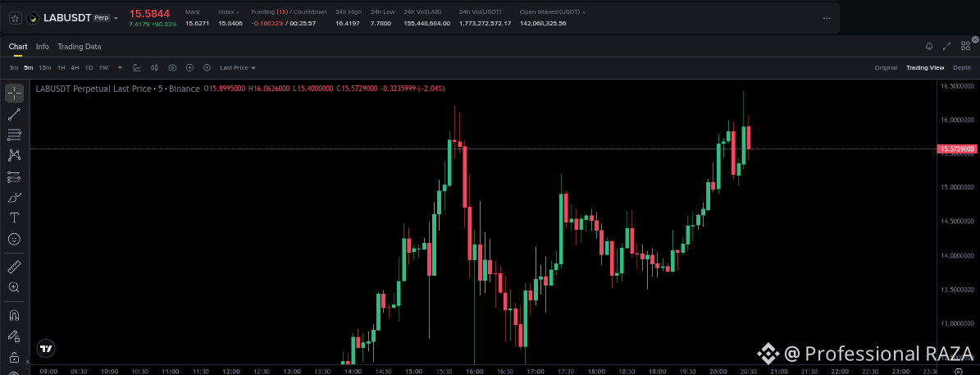Click the 15.5844 last price value
The height and width of the screenshot is (375, 980).
click(x=149, y=13)
